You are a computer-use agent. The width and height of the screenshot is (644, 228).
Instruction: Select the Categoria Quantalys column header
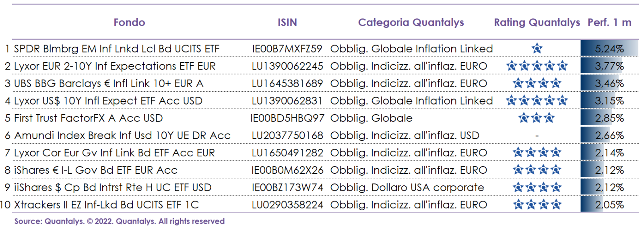pyautogui.click(x=411, y=23)
